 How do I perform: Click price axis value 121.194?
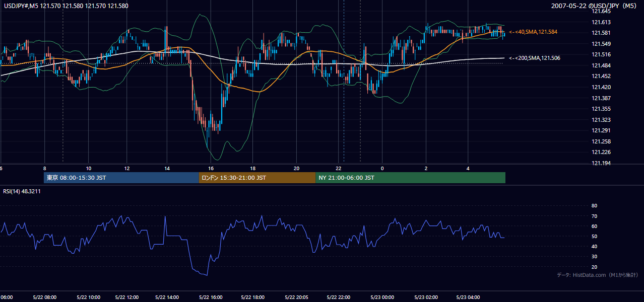pyautogui.click(x=602, y=163)
